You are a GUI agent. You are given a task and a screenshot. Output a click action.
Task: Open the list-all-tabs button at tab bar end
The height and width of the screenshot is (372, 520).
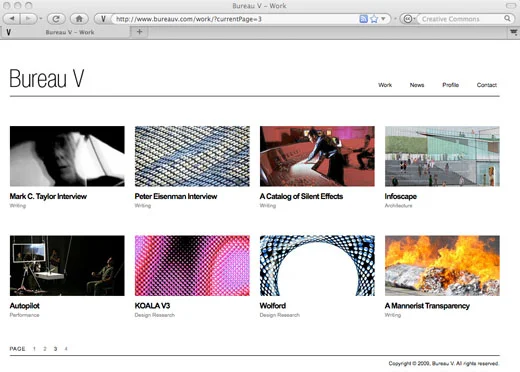click(513, 32)
